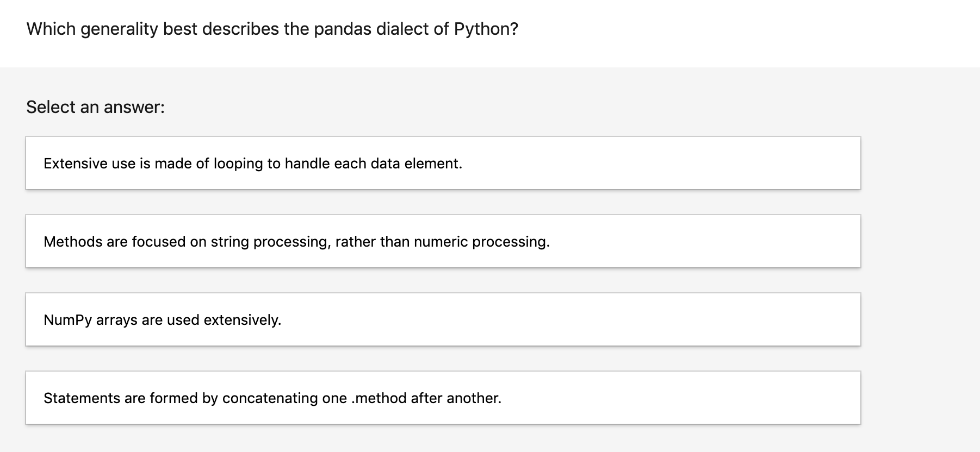Pick the "NumPy arrays are used extensively" option
The width and height of the screenshot is (980, 452).
(443, 319)
